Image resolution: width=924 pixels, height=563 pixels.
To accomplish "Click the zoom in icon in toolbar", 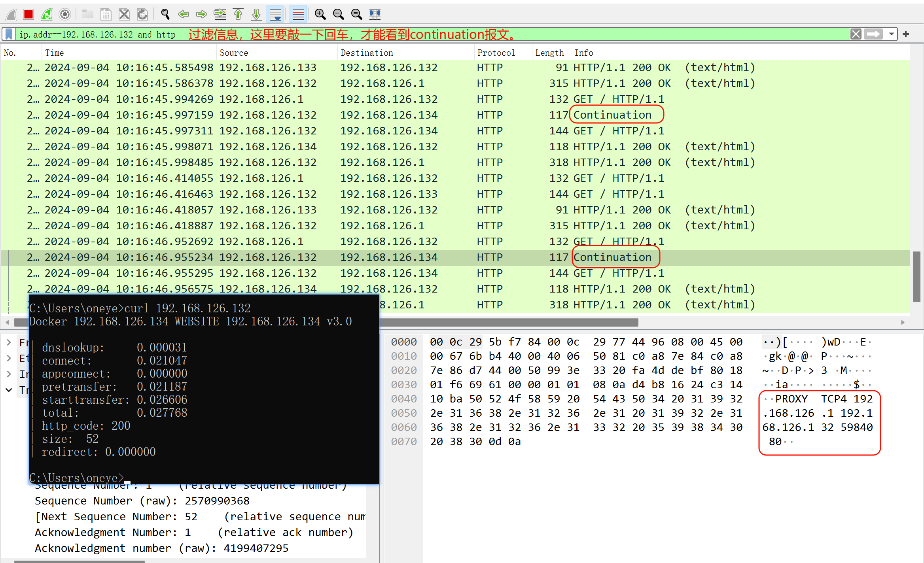I will tap(319, 13).
